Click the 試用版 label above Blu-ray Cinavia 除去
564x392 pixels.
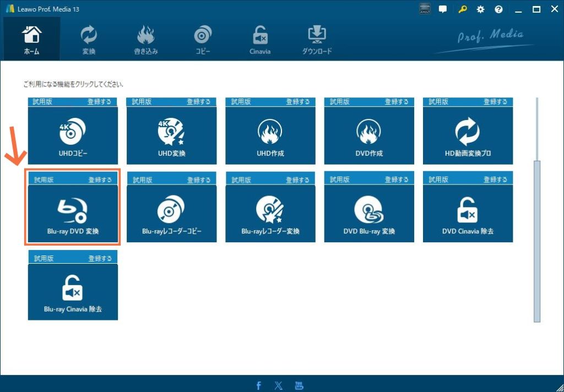pyautogui.click(x=44, y=258)
